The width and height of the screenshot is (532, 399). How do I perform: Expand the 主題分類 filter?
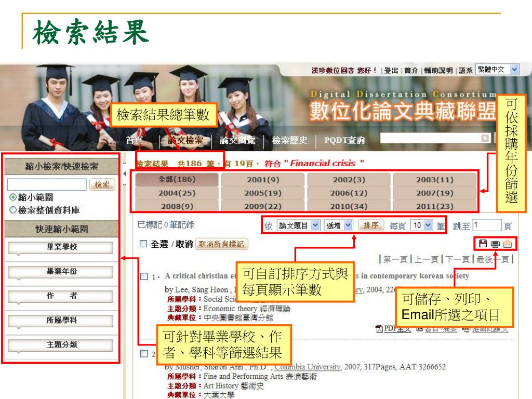[60, 345]
